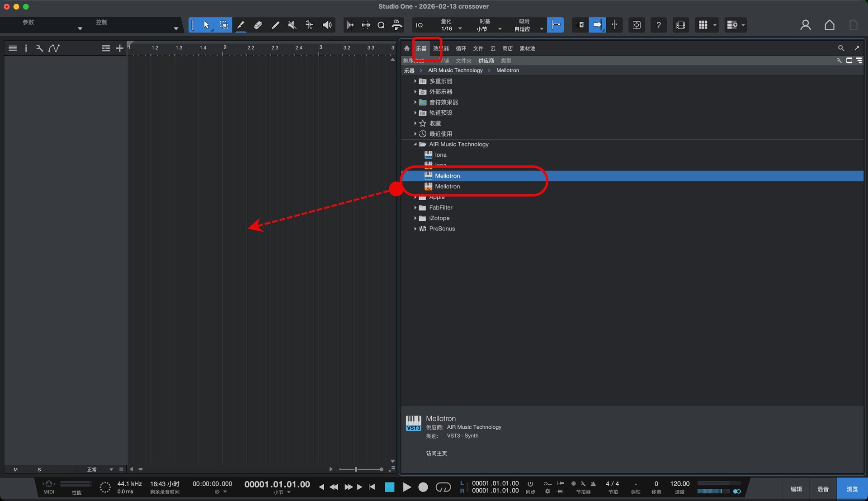Select the Mute tool
The image size is (868, 501).
pyautogui.click(x=292, y=25)
